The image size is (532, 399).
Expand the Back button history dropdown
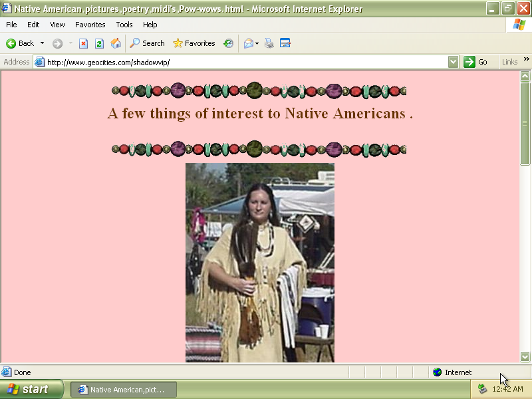tap(42, 43)
